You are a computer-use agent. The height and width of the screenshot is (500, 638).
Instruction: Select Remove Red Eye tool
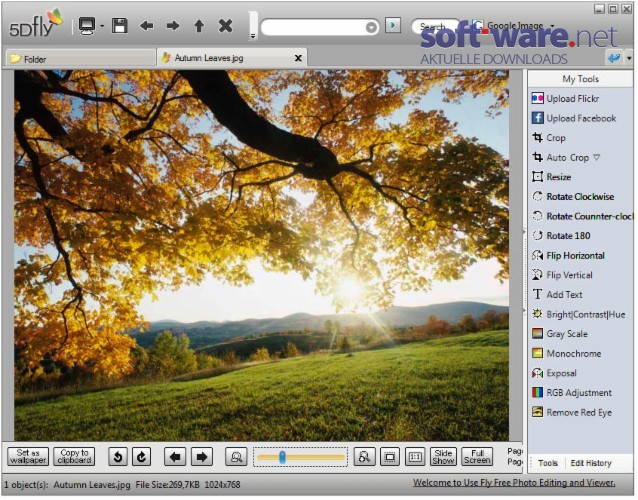(x=572, y=412)
